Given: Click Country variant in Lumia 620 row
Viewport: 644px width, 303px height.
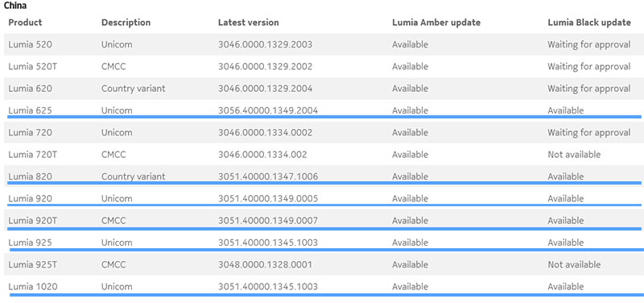Looking at the screenshot, I should point(134,89).
